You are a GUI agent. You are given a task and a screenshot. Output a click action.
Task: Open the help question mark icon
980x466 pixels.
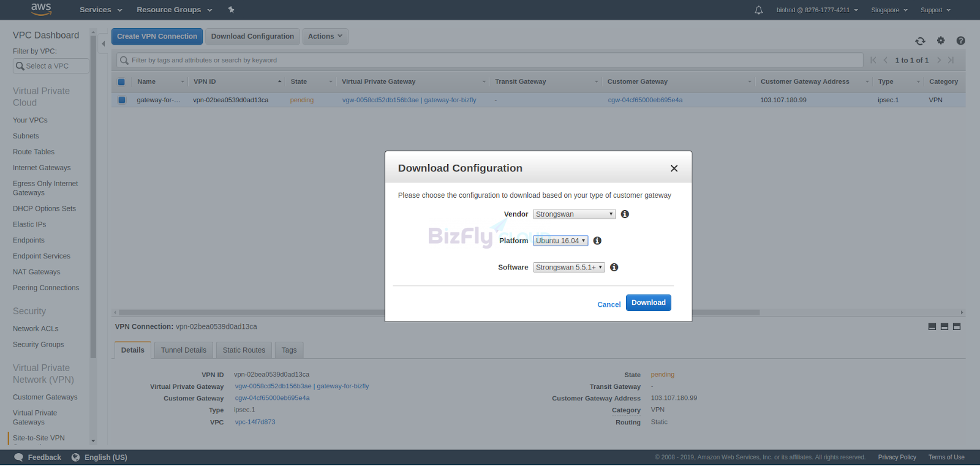(960, 40)
